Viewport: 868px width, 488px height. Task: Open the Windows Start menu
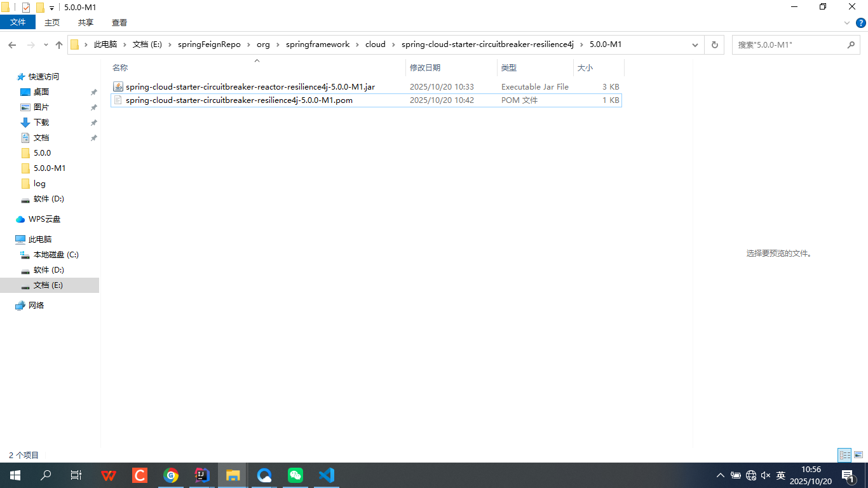click(x=15, y=475)
